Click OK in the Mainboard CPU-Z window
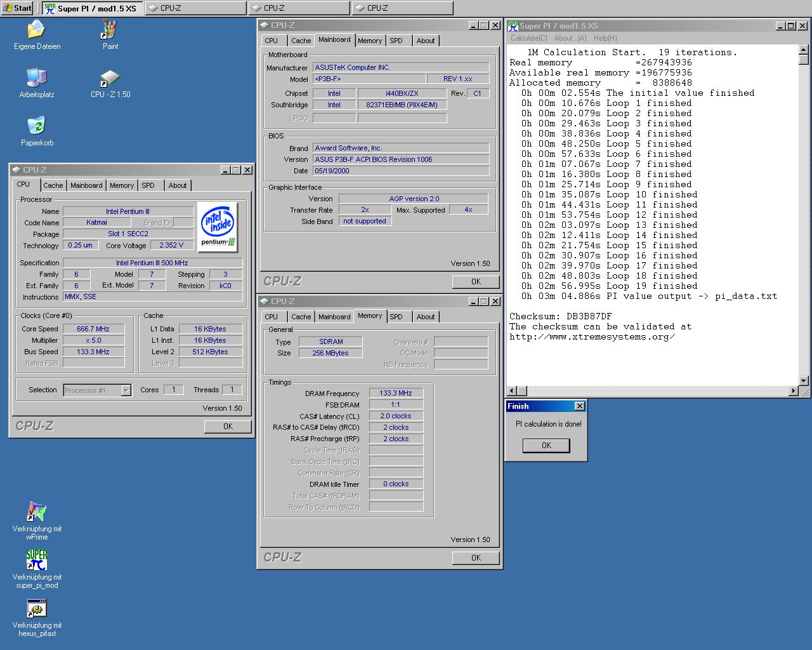The width and height of the screenshot is (812, 650). tap(476, 282)
